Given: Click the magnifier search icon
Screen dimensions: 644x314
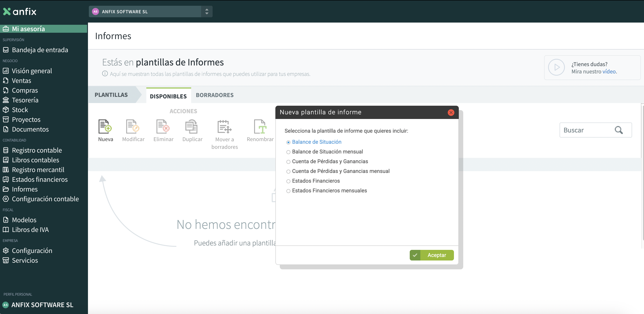Looking at the screenshot, I should [x=619, y=130].
